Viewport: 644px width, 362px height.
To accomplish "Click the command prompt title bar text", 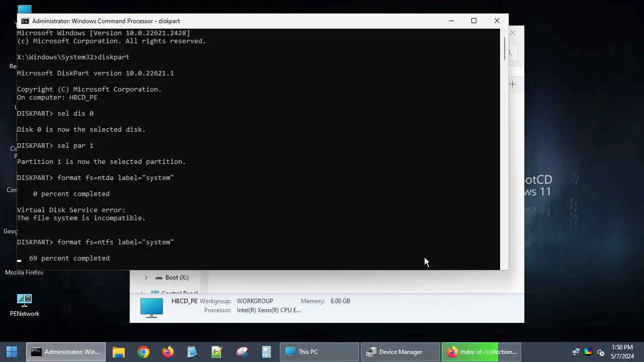I will click(x=106, y=21).
